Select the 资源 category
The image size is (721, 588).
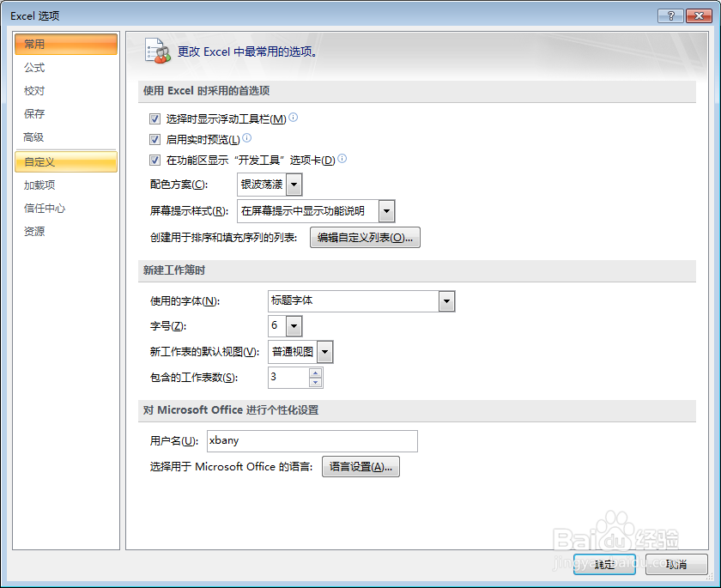[66, 231]
